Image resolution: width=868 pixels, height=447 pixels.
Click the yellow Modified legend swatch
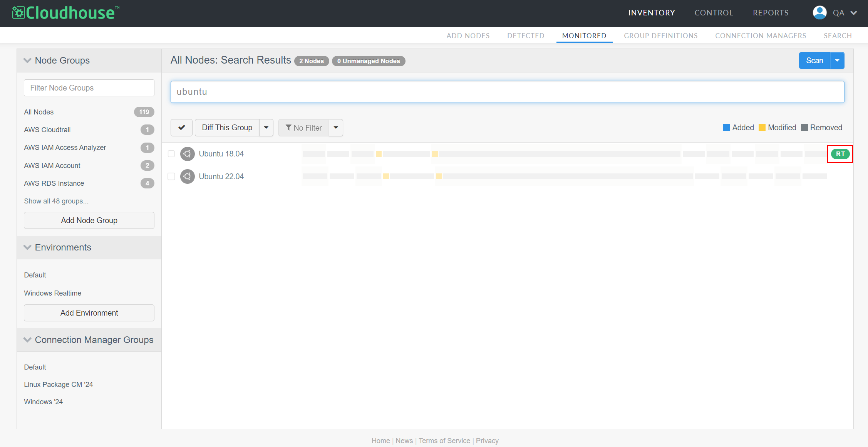point(762,128)
